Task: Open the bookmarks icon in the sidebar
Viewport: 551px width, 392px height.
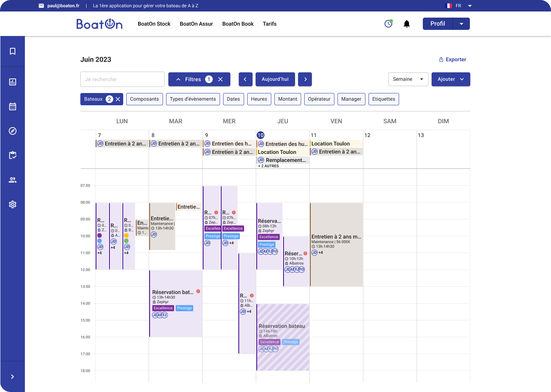Action: [13, 51]
